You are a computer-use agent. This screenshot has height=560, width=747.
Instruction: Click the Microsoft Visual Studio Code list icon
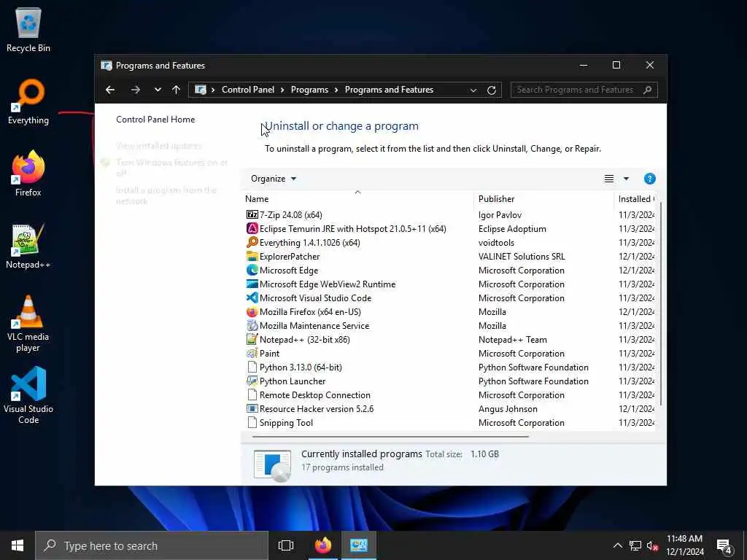(x=252, y=297)
